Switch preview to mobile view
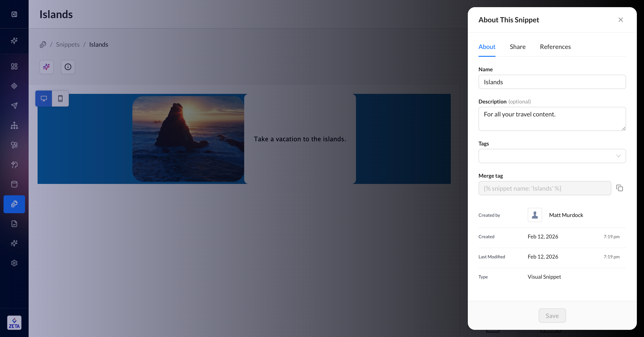 pos(60,98)
